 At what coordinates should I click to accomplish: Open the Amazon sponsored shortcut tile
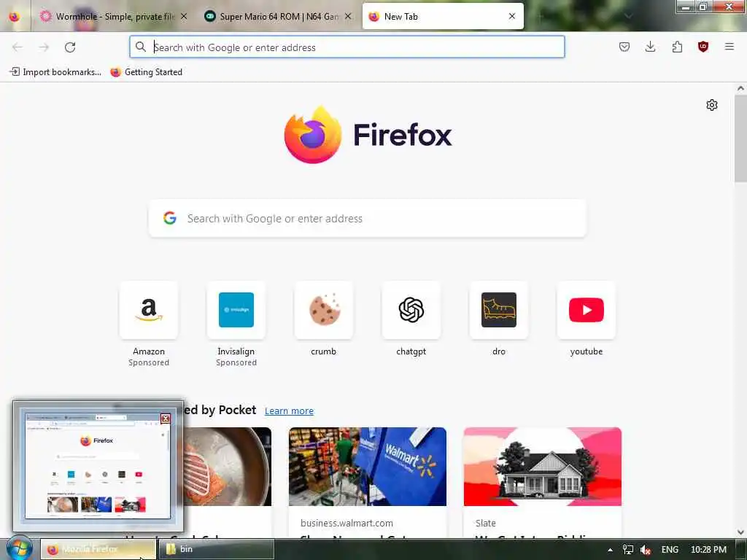point(149,310)
